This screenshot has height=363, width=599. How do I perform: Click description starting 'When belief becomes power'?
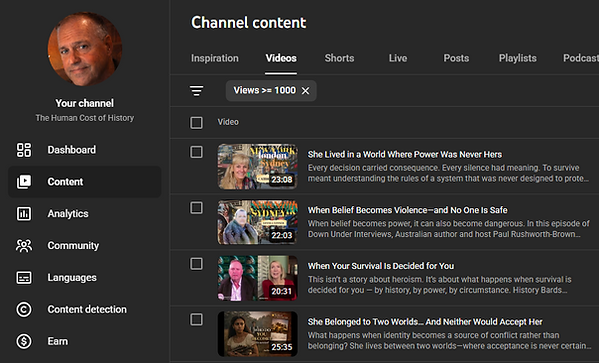tap(448, 229)
